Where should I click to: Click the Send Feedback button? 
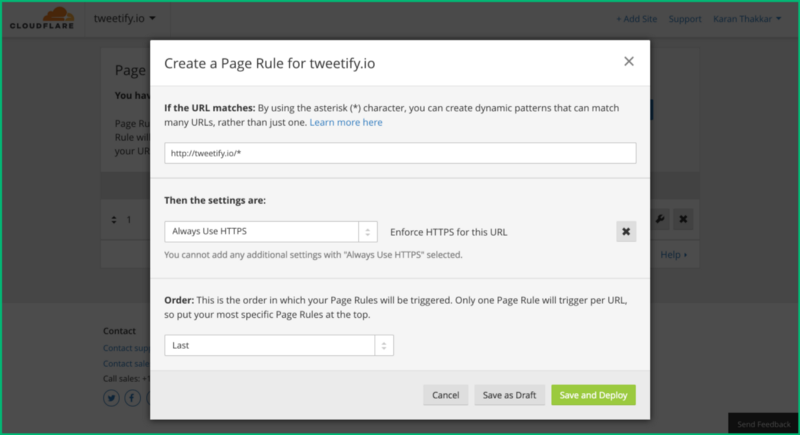pyautogui.click(x=763, y=424)
